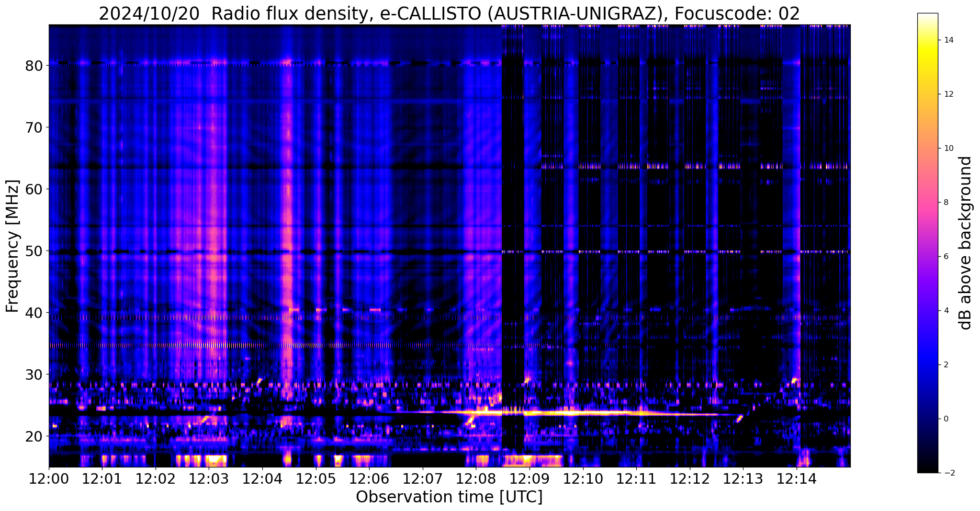Click the 12:00 time tick label
This screenshot has height=511, width=980.
pos(49,479)
